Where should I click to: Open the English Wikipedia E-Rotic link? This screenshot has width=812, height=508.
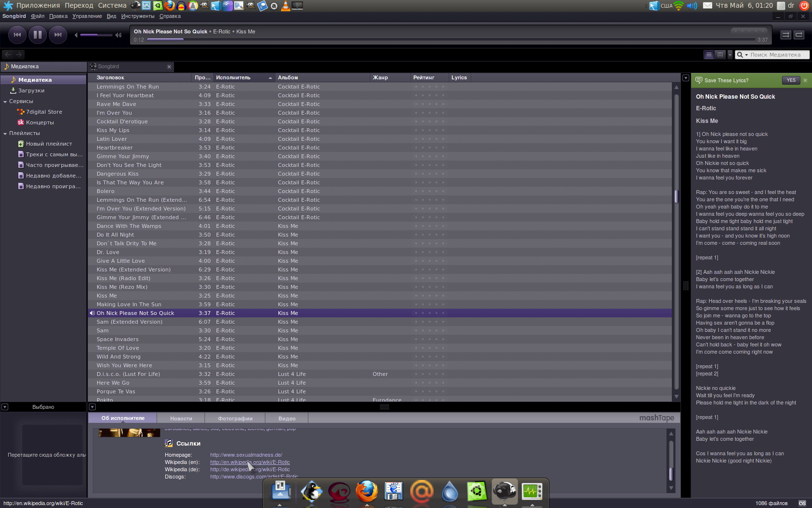click(250, 462)
